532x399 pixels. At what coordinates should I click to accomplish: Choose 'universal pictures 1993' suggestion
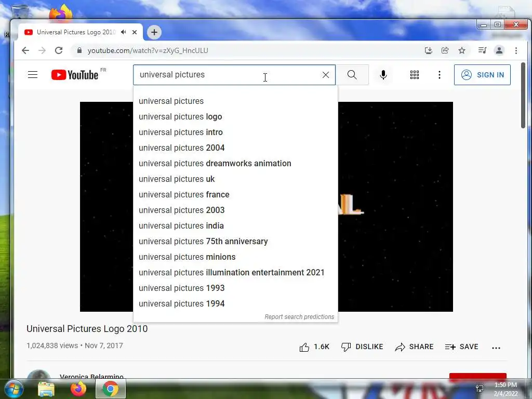(235, 288)
